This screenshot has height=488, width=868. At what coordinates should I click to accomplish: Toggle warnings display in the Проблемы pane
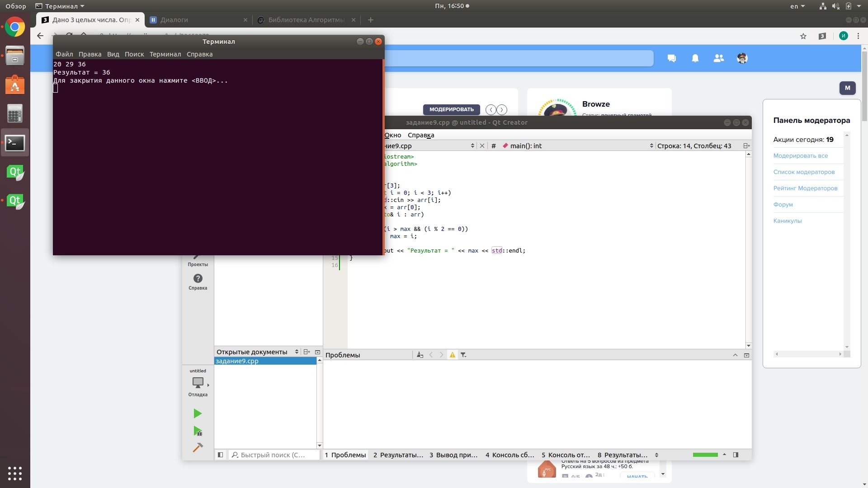point(452,355)
